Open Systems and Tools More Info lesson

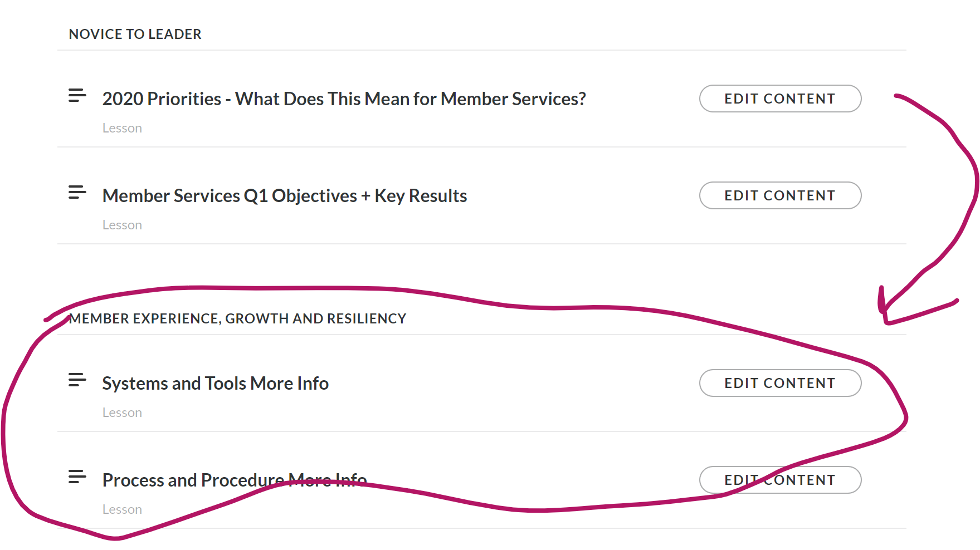tap(215, 384)
